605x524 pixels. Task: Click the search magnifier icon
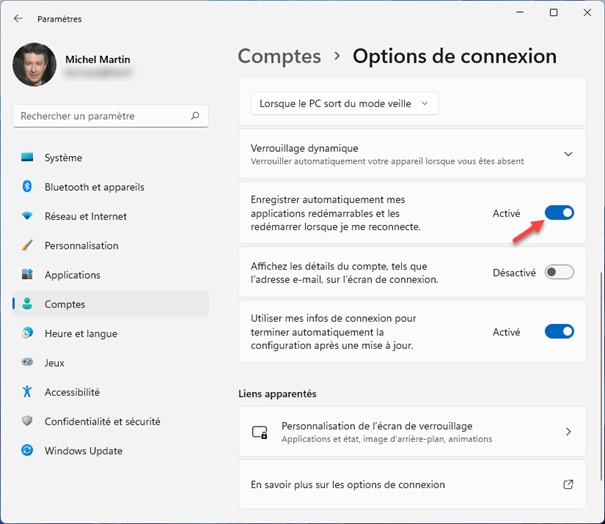click(196, 116)
